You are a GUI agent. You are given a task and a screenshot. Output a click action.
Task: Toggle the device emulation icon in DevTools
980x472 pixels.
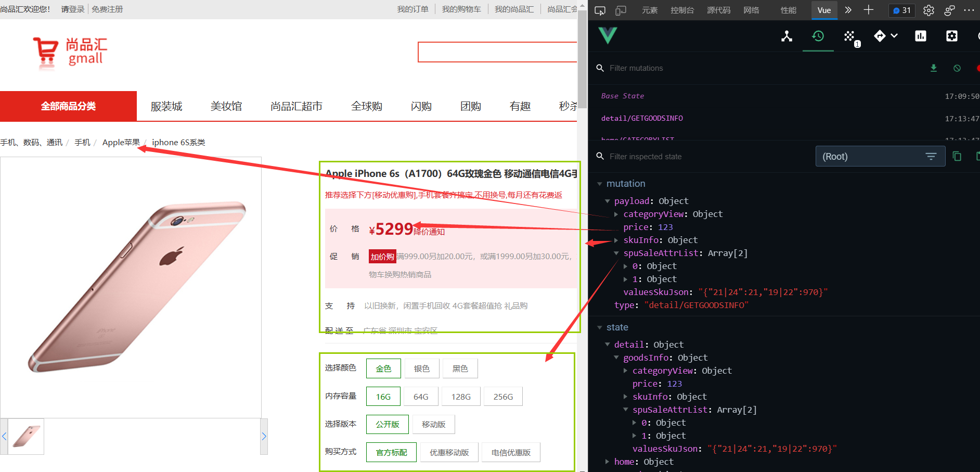621,10
